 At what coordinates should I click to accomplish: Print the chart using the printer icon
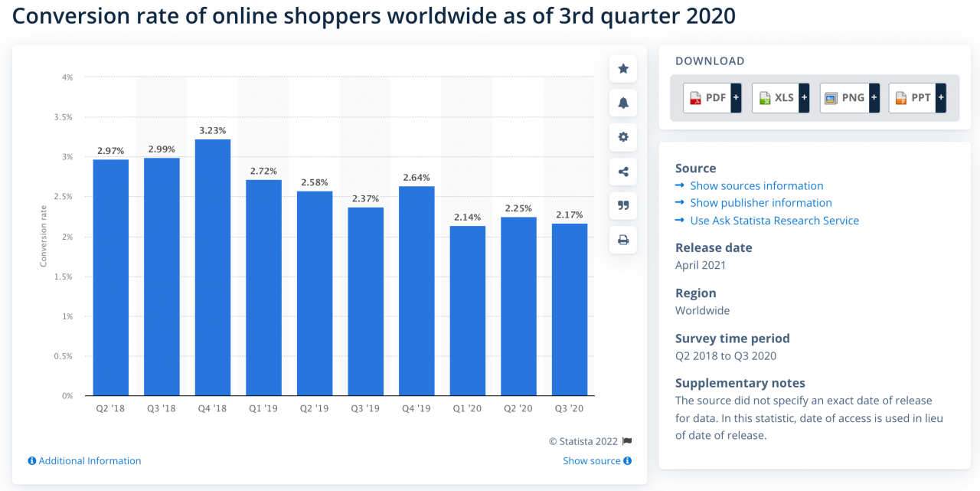tap(622, 240)
